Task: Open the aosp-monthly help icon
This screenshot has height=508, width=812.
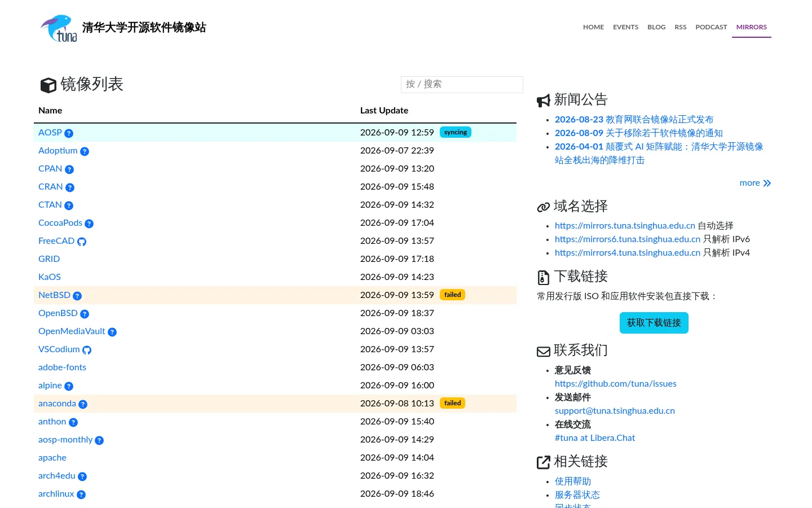Action: [x=99, y=440]
